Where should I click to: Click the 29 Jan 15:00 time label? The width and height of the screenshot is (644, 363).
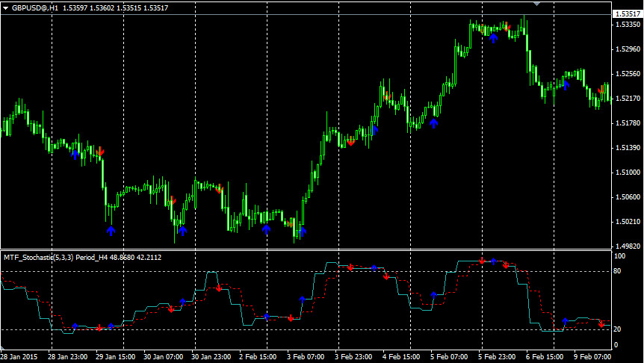pos(115,356)
